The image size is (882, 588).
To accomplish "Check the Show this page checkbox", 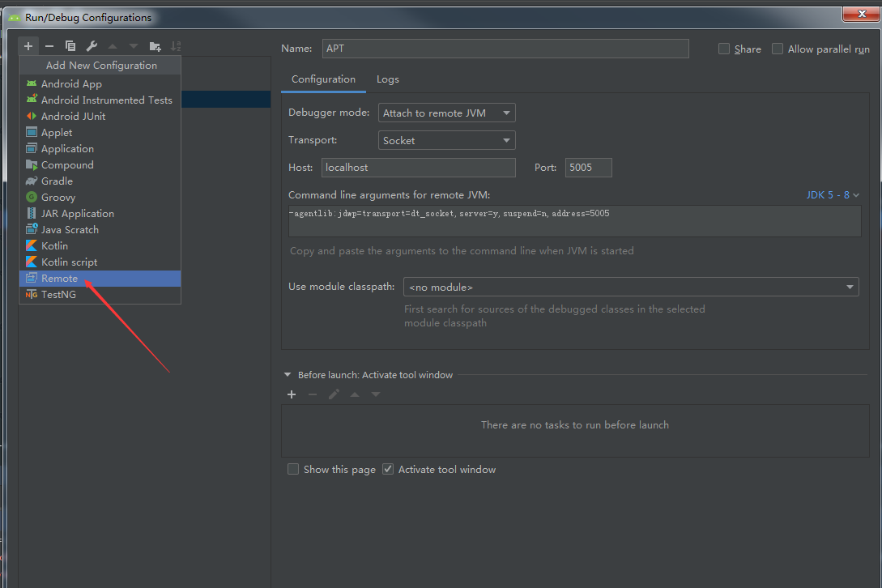I will pyautogui.click(x=293, y=469).
